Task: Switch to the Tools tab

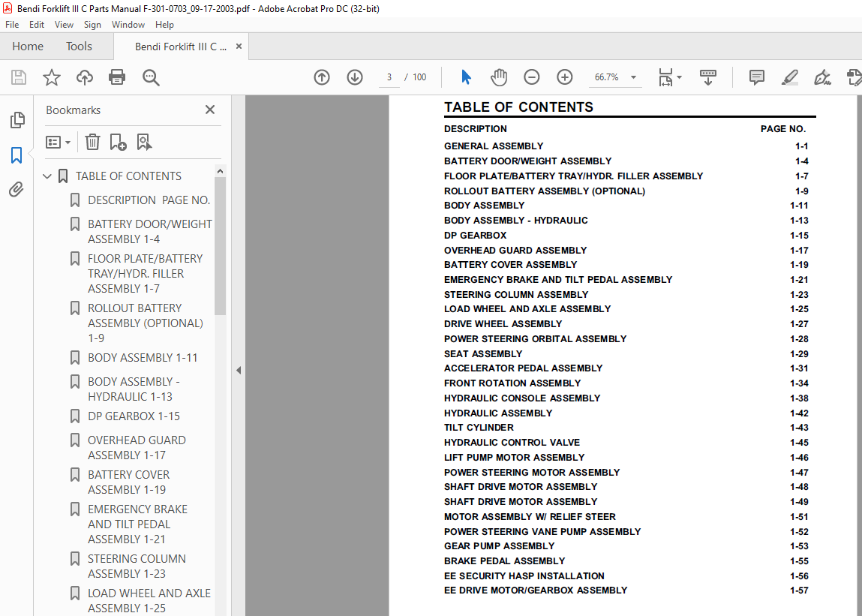Action: pyautogui.click(x=80, y=47)
